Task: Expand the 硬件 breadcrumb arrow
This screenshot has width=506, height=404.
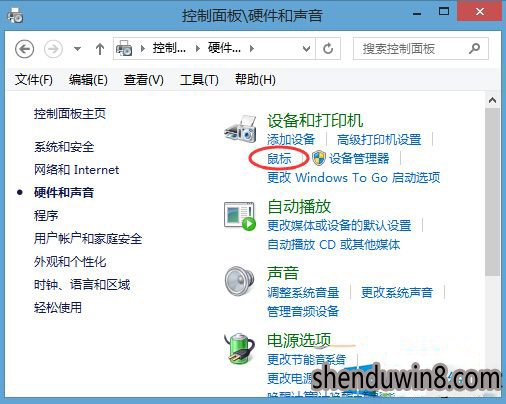Action: pos(252,49)
